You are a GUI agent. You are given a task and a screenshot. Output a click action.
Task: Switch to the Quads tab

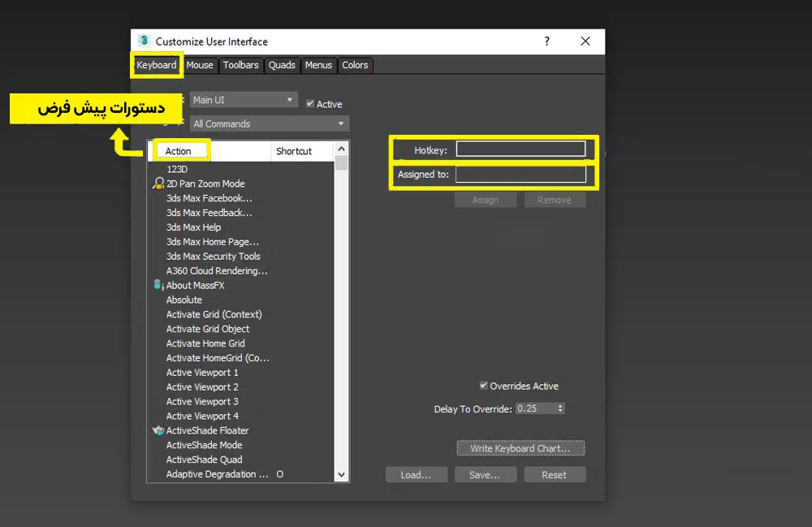tap(282, 65)
